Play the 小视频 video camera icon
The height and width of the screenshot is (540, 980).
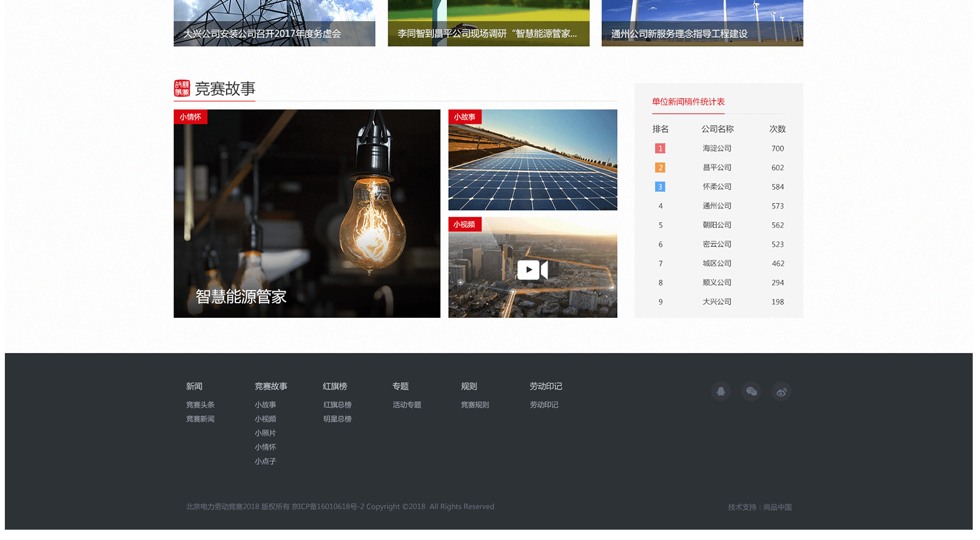[x=532, y=269]
